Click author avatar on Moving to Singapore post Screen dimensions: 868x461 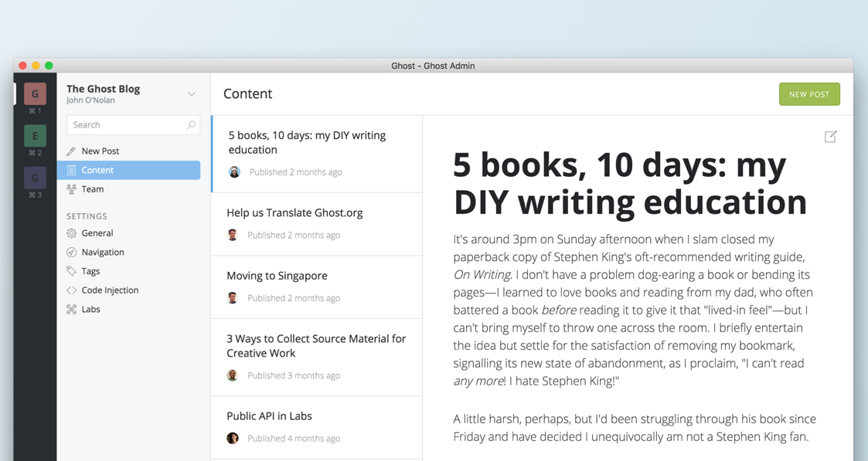(233, 298)
